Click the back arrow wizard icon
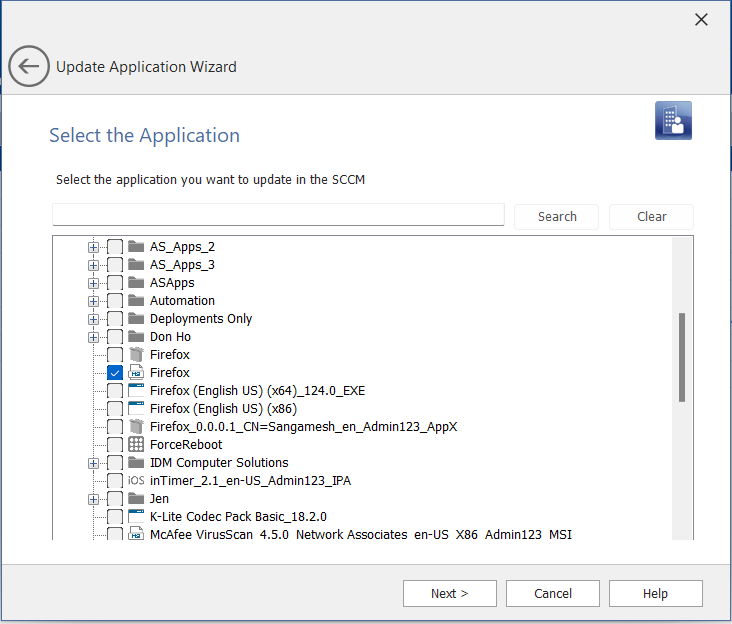The image size is (732, 624). tap(29, 67)
